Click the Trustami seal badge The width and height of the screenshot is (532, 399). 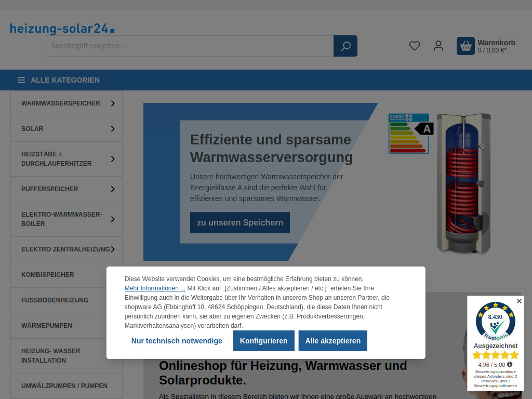tap(495, 321)
